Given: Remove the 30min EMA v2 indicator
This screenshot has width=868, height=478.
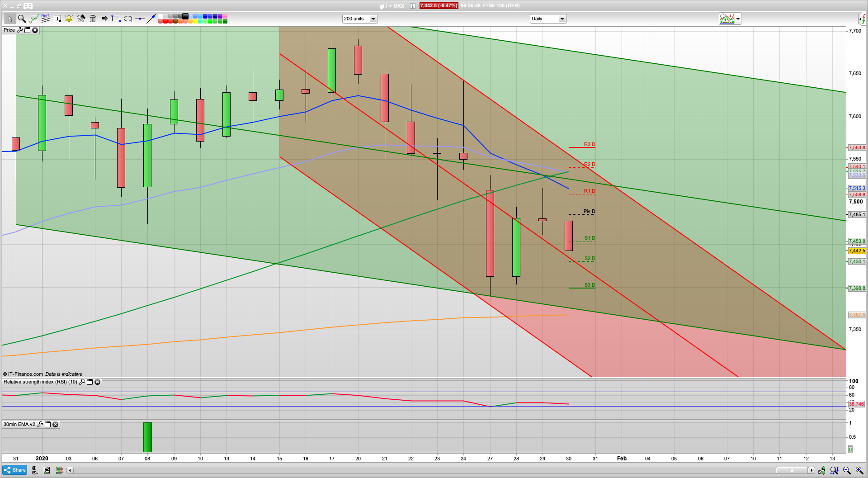Looking at the screenshot, I should click(x=55, y=425).
